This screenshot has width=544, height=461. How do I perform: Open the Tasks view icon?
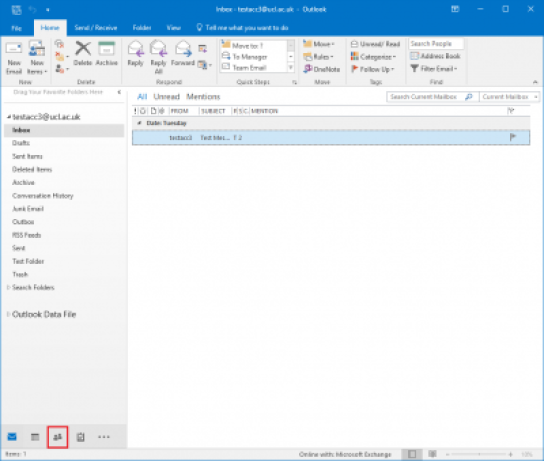coord(80,437)
